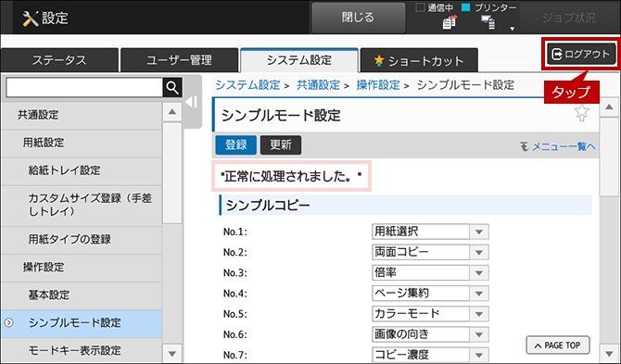The height and width of the screenshot is (364, 621).
Task: Click the printer status icon
Action: 488,23
